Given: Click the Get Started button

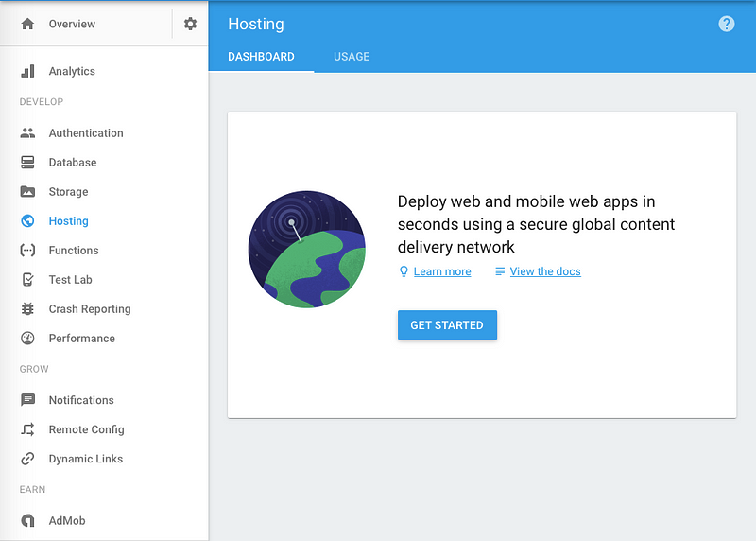Looking at the screenshot, I should (447, 324).
